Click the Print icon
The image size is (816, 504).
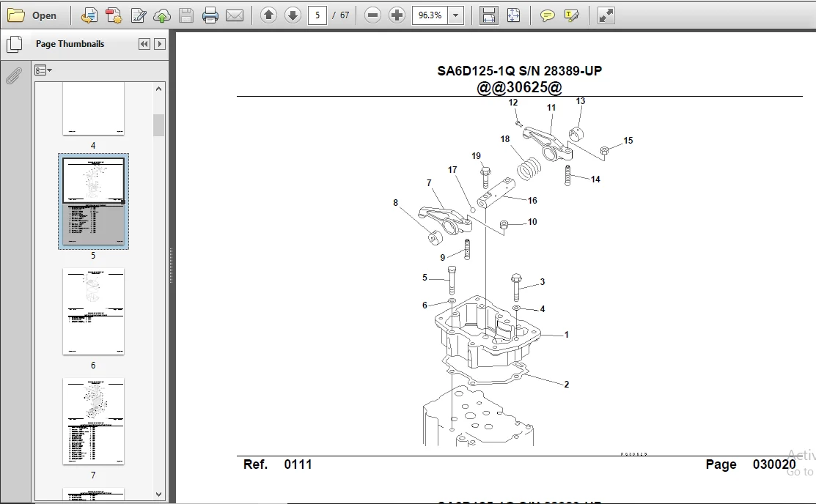[210, 15]
